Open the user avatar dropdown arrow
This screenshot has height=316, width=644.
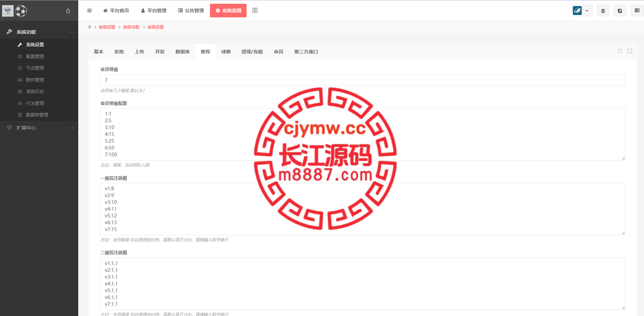pyautogui.click(x=587, y=11)
